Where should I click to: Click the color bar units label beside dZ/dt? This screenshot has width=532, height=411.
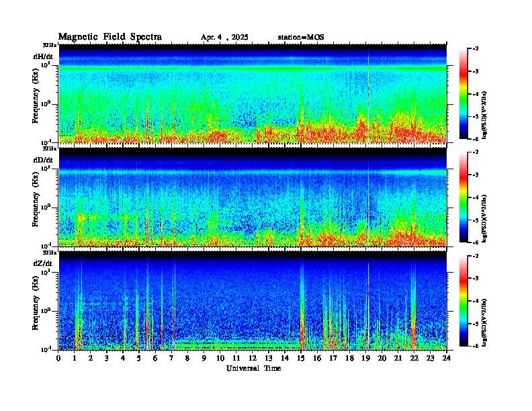pos(485,322)
